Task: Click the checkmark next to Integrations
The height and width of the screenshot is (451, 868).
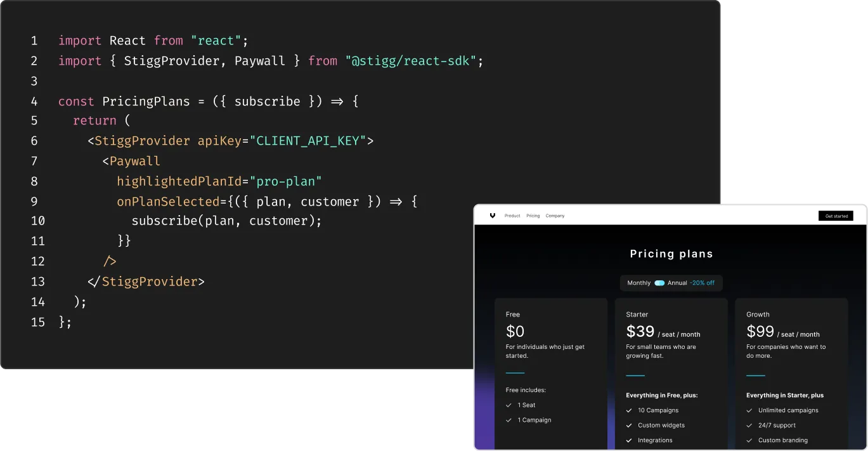Action: click(629, 440)
